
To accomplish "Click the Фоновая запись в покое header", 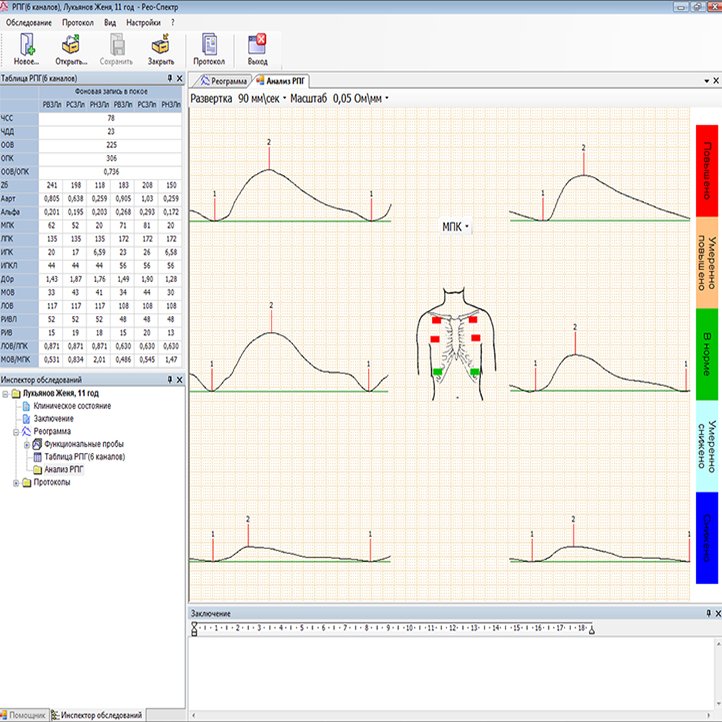I will 111,92.
